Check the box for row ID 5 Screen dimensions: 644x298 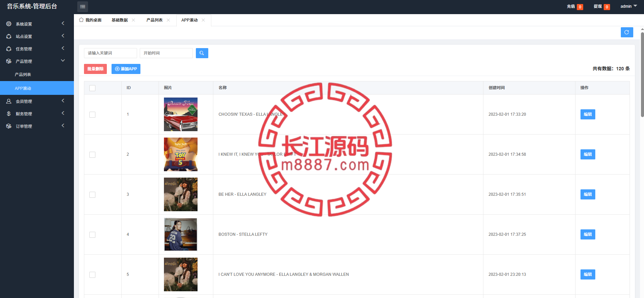tap(92, 275)
